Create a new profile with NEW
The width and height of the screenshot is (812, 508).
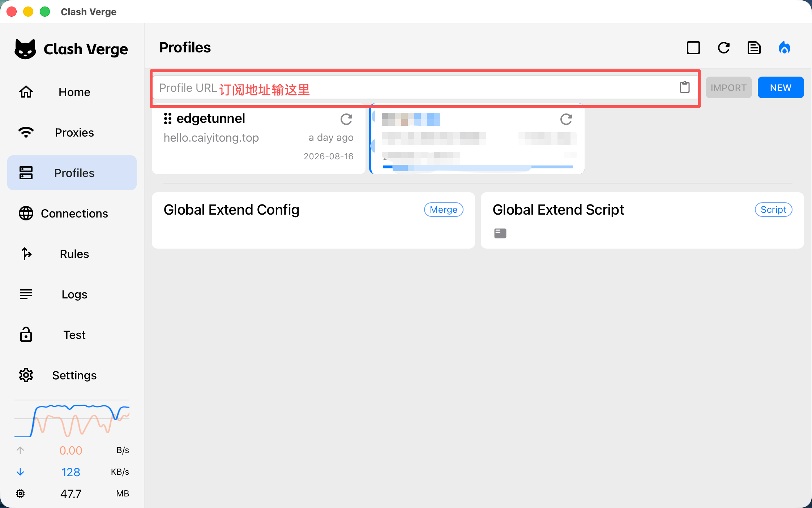(x=781, y=87)
